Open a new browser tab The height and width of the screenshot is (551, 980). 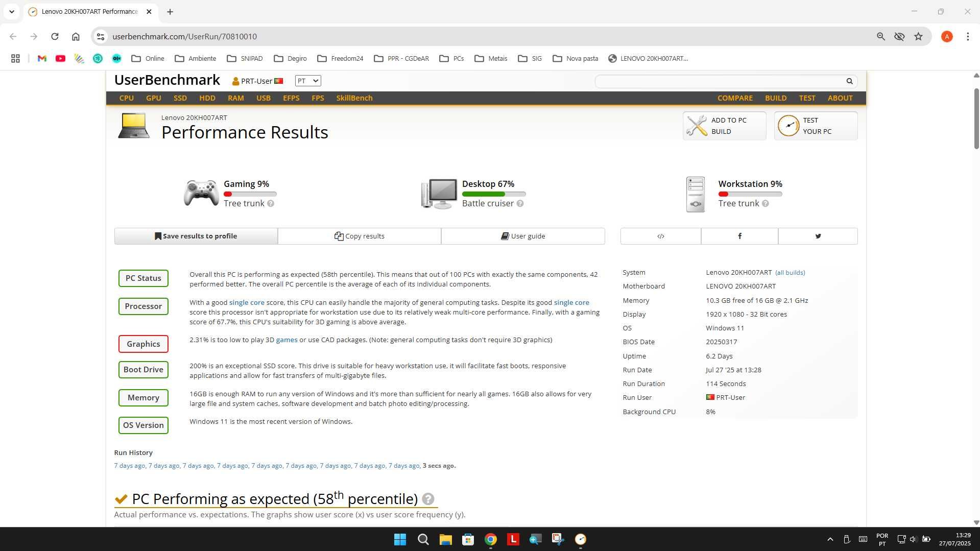(x=170, y=11)
